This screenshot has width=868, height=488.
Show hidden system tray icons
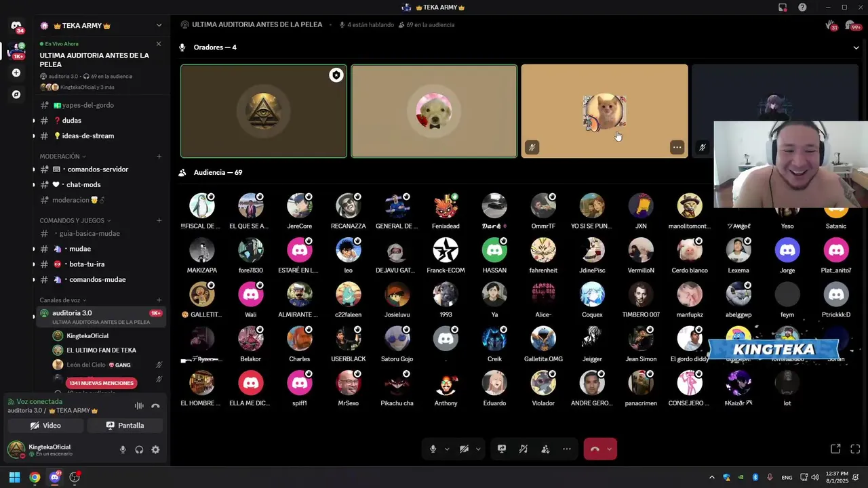click(712, 477)
